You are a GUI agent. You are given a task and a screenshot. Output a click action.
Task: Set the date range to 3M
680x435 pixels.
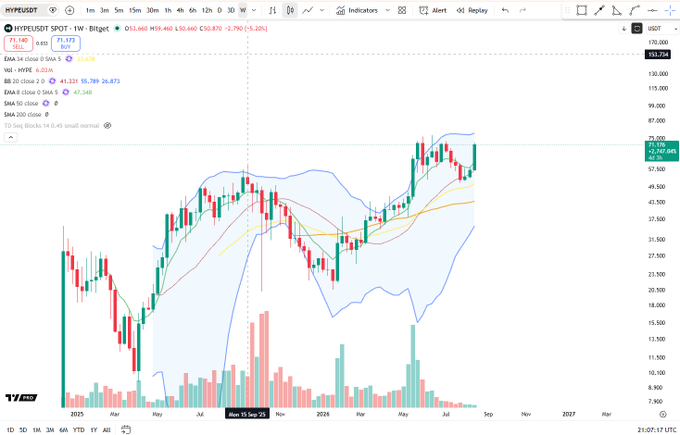[50, 430]
